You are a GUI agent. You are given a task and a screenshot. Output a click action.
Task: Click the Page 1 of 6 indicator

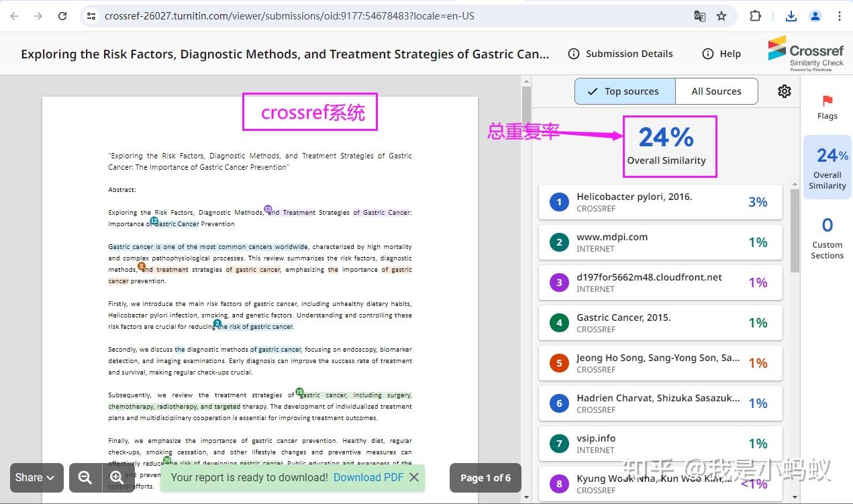(x=485, y=478)
